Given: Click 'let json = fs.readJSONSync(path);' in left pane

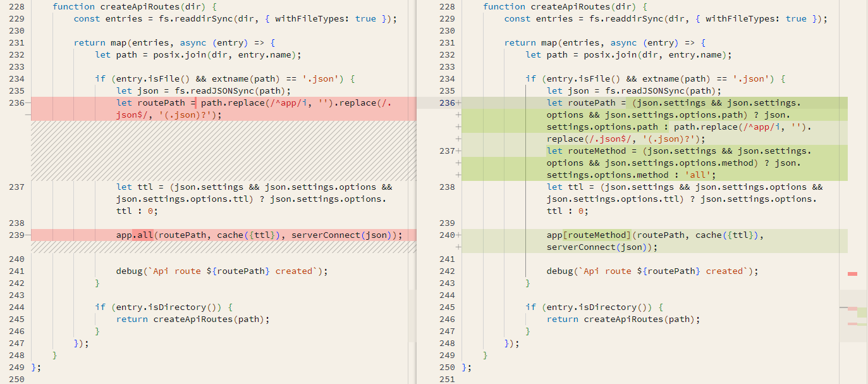Looking at the screenshot, I should pos(204,90).
